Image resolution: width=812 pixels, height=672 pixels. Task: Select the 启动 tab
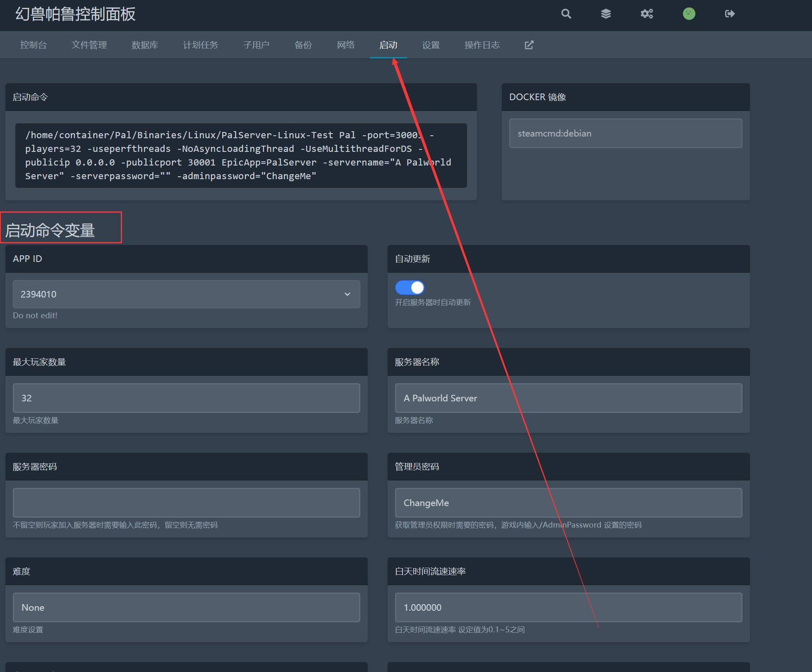tap(388, 45)
